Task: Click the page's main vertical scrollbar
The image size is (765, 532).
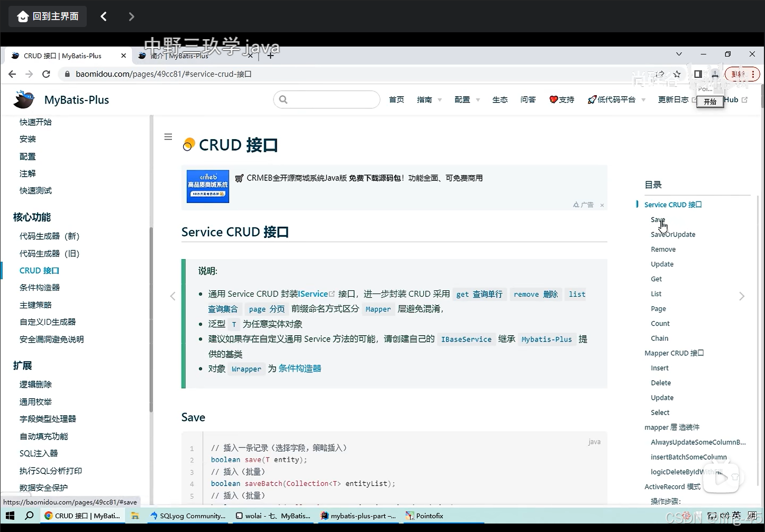Action: 762,96
